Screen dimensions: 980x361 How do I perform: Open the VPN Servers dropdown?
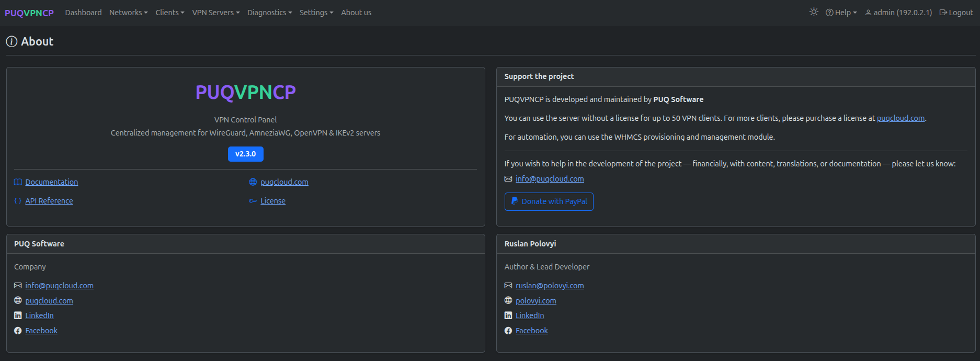pos(216,13)
